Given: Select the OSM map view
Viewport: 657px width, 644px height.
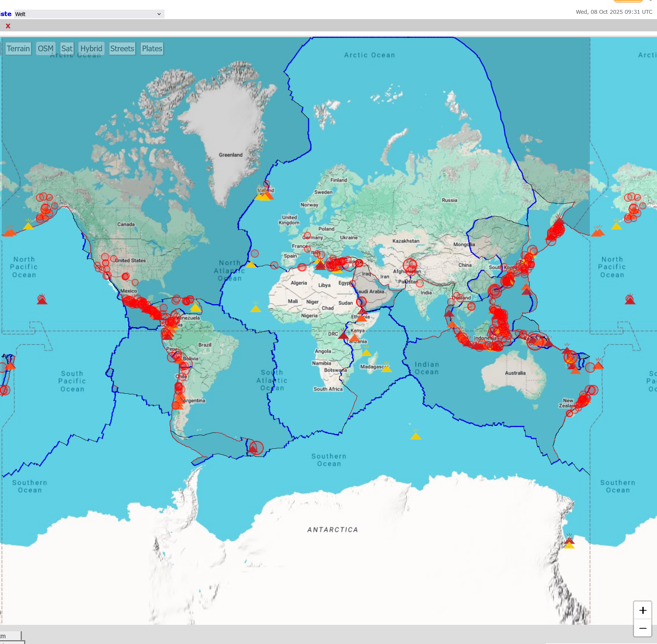Looking at the screenshot, I should click(46, 49).
